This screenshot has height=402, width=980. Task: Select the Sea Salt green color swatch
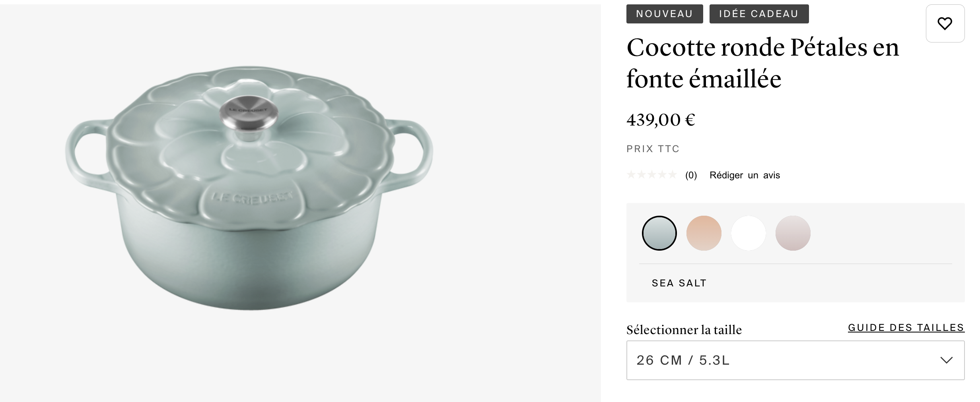click(x=659, y=233)
